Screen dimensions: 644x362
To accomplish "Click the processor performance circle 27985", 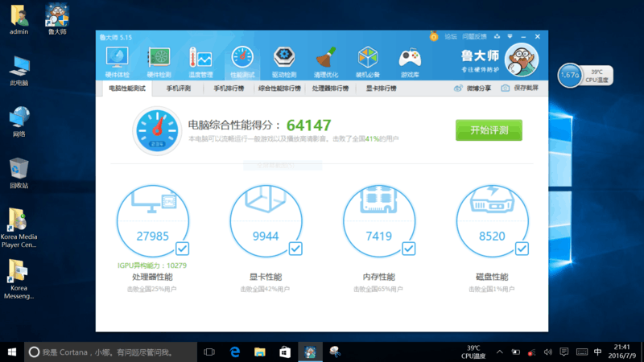I will click(x=153, y=220).
